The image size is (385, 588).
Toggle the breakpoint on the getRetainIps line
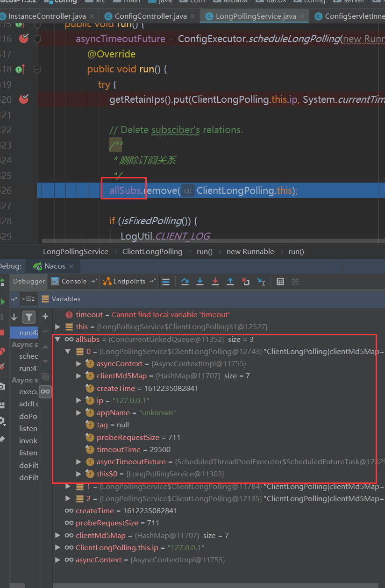(x=24, y=99)
